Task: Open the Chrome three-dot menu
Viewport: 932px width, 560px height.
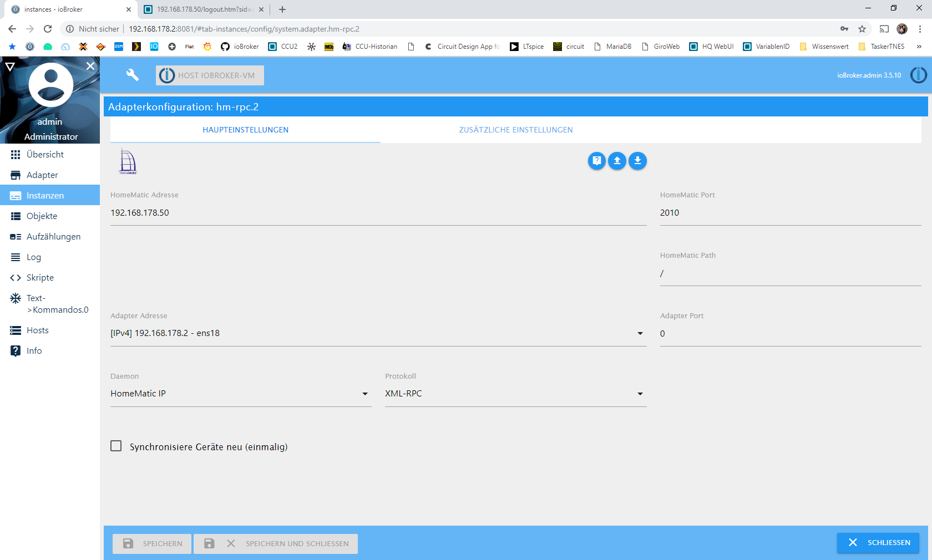Action: tap(920, 29)
